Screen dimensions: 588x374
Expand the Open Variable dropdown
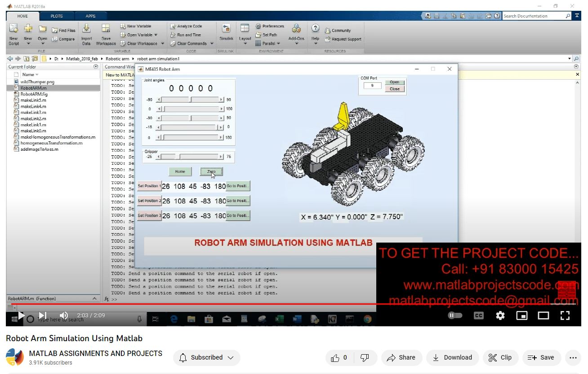(x=156, y=35)
